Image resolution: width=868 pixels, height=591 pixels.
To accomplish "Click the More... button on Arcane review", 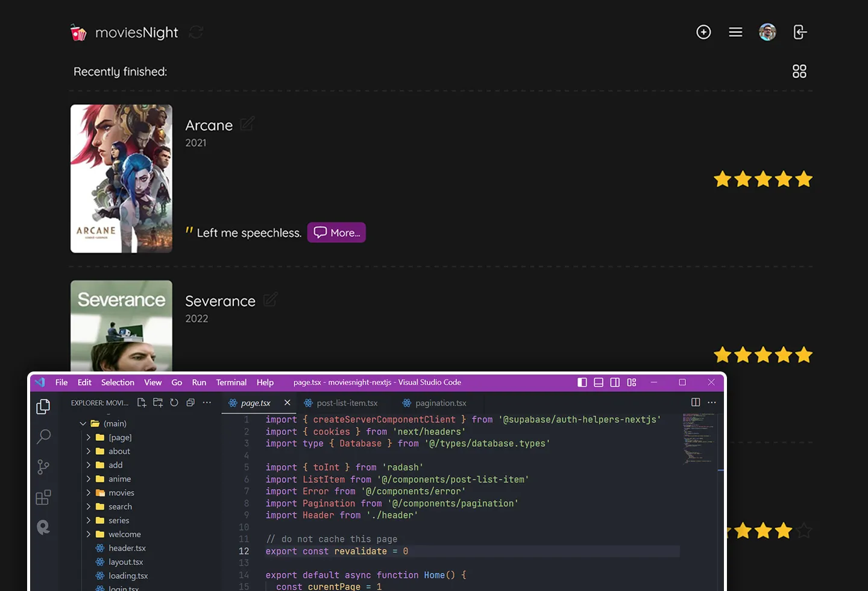I will [336, 233].
